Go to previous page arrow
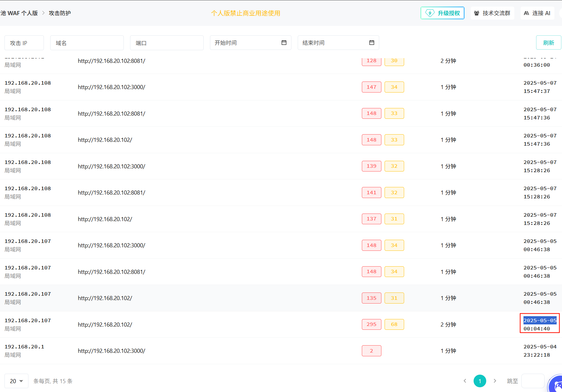Image resolution: width=562 pixels, height=392 pixels. coord(465,381)
